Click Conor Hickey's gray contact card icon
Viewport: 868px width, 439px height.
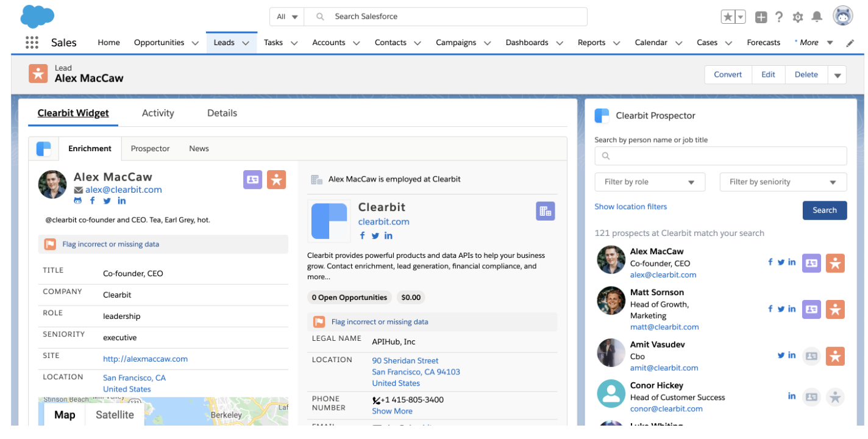811,397
